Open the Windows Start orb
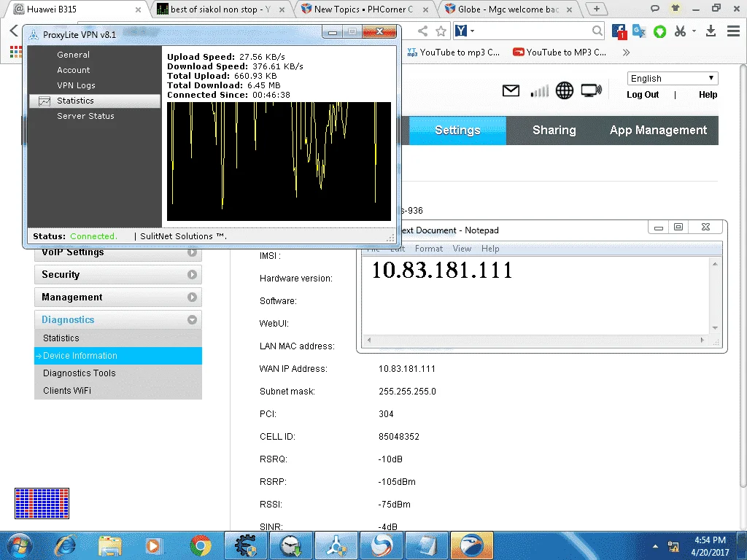The height and width of the screenshot is (560, 747). tap(18, 545)
